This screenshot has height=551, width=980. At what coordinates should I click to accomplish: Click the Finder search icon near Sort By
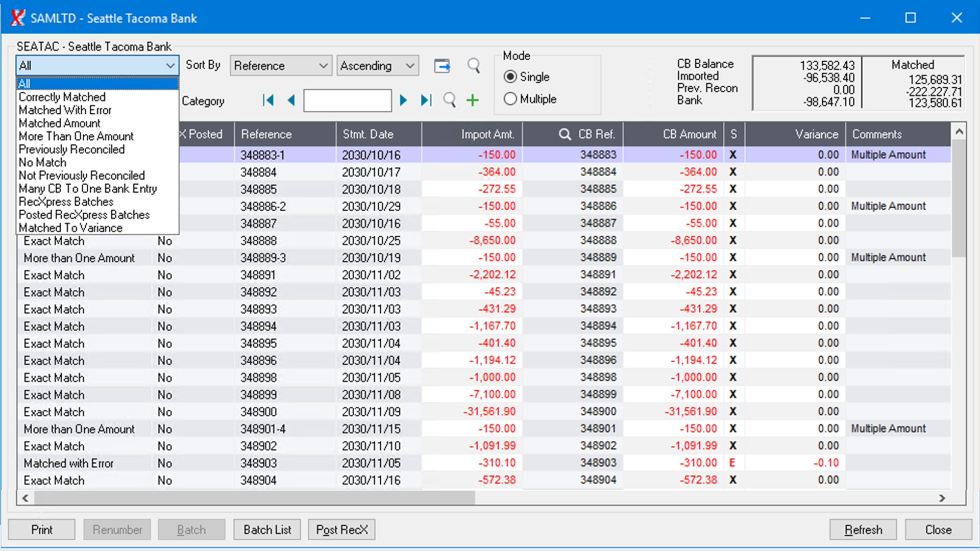pyautogui.click(x=473, y=65)
